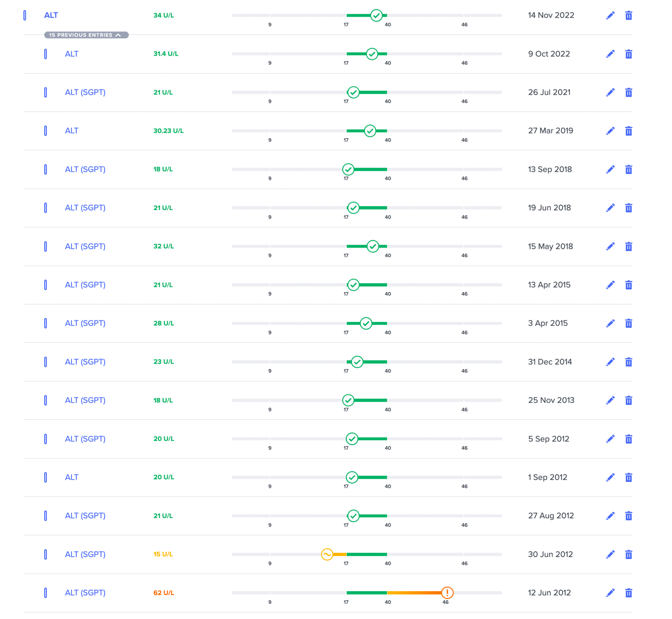The height and width of the screenshot is (619, 672).
Task: Open ALT link dated 9 Oct 2022
Action: [x=72, y=54]
